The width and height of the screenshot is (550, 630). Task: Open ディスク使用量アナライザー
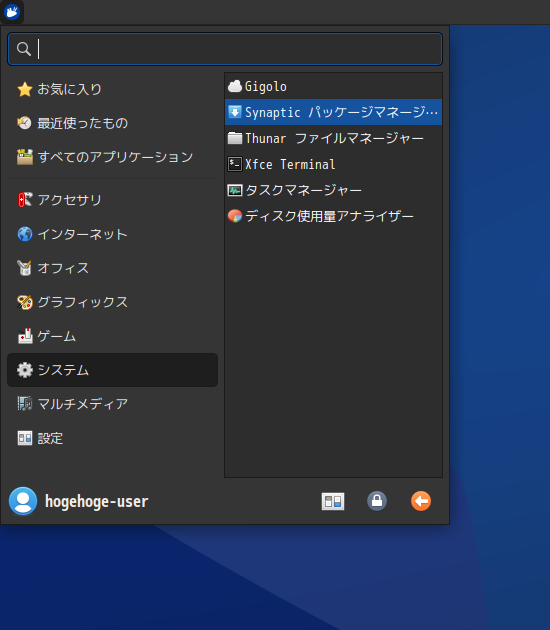(x=333, y=216)
